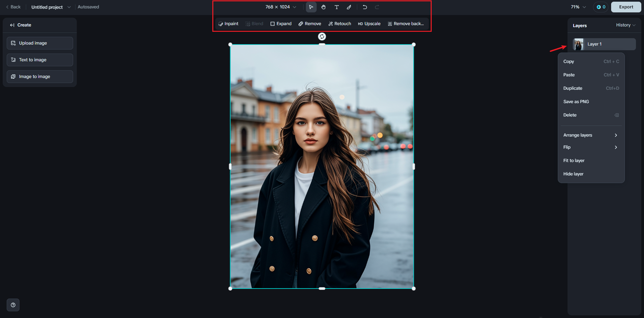Select the hand pan tool

pyautogui.click(x=324, y=7)
